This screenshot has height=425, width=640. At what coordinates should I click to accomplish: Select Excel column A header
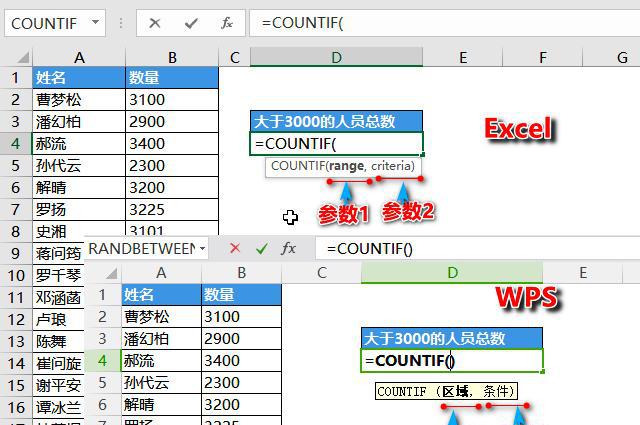coord(79,57)
